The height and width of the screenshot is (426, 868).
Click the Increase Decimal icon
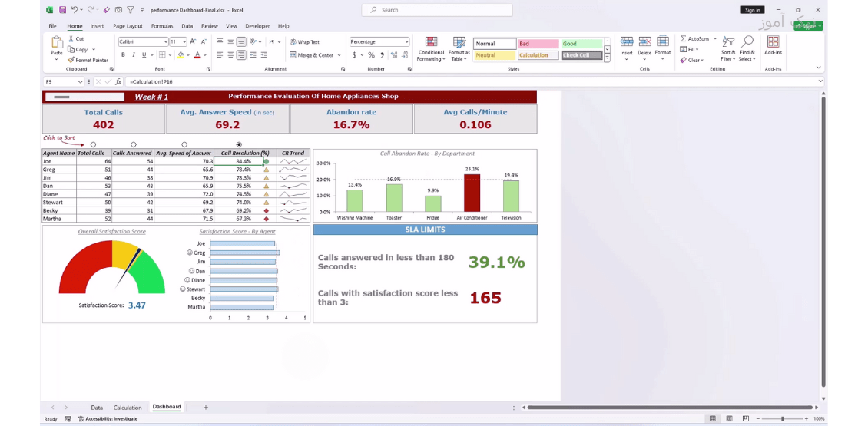394,54
